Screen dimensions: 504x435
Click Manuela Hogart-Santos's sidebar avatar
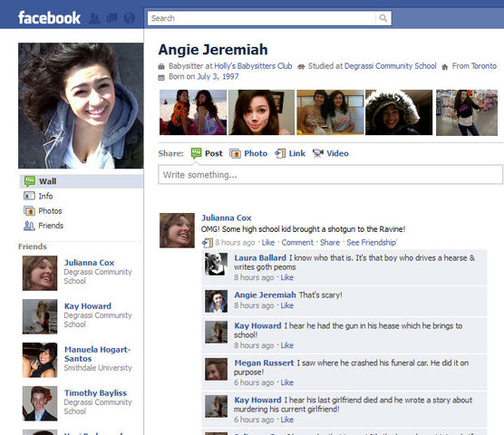[x=40, y=360]
